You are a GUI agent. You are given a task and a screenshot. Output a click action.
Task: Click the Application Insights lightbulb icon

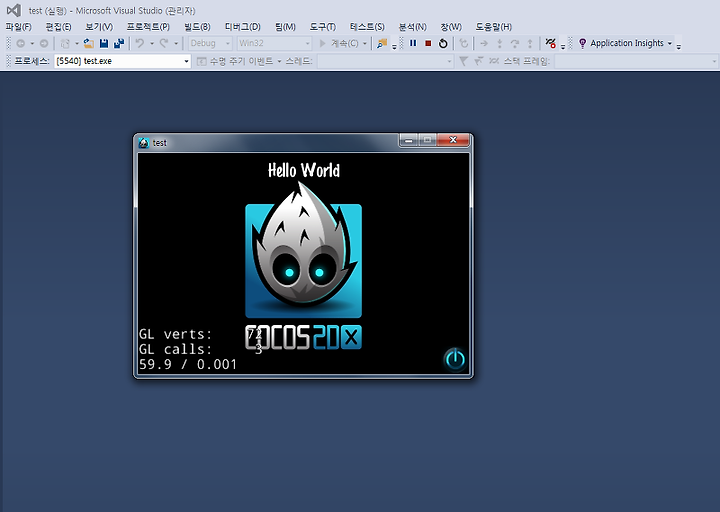(582, 43)
